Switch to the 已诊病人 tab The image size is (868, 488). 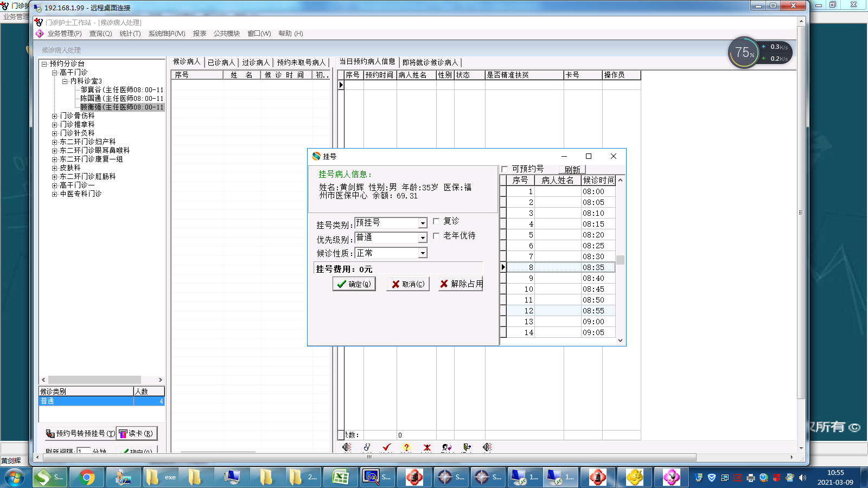[221, 62]
